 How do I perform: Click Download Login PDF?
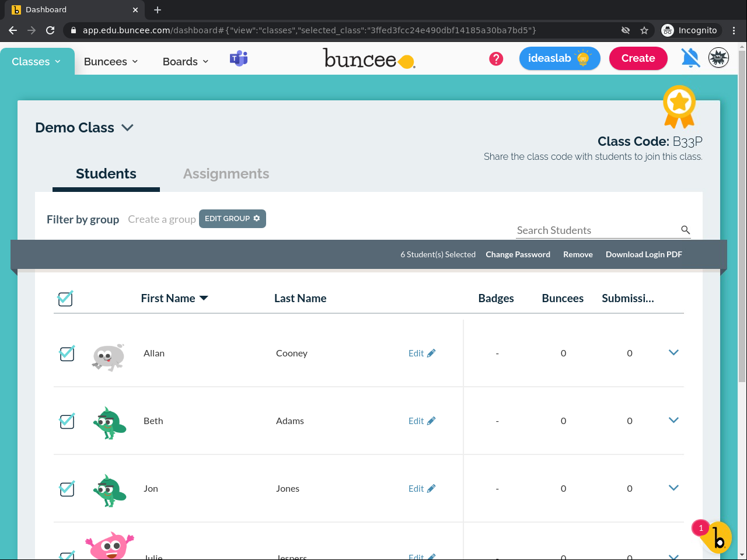pos(644,254)
